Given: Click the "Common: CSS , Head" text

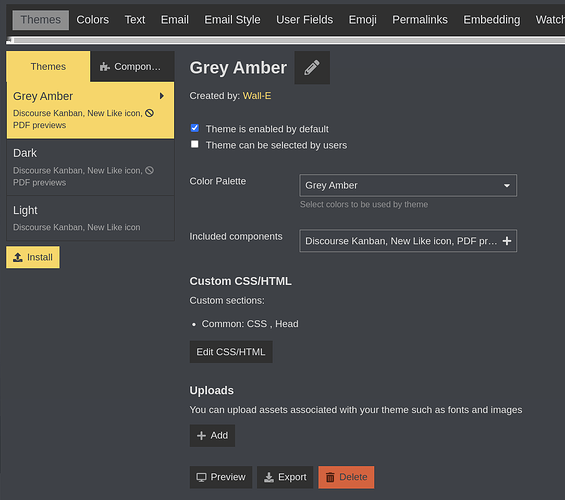Looking at the screenshot, I should click(250, 324).
